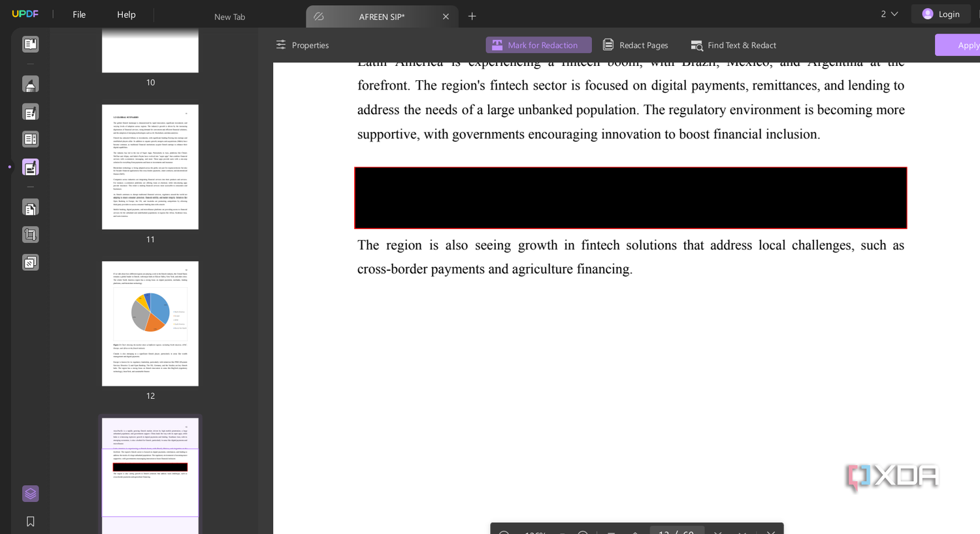Open the Page Tools watermark icon
Screen dimensions: 980x534
point(30,262)
